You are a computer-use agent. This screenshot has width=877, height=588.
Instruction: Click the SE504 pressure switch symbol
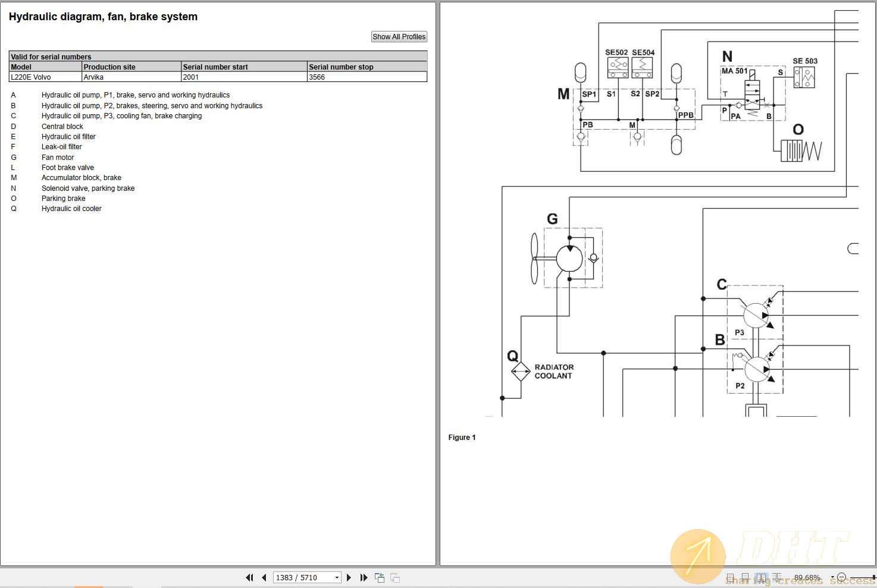(x=643, y=67)
